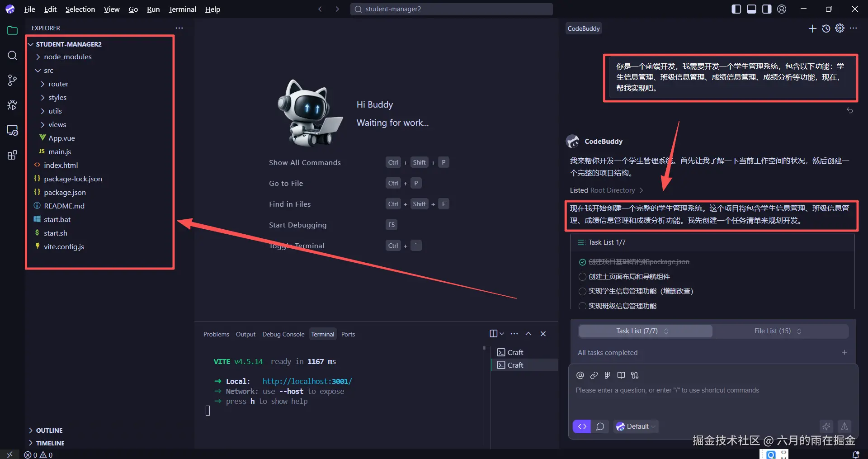Open CodeBuddy chat history
This screenshot has width=868, height=459.
826,28
